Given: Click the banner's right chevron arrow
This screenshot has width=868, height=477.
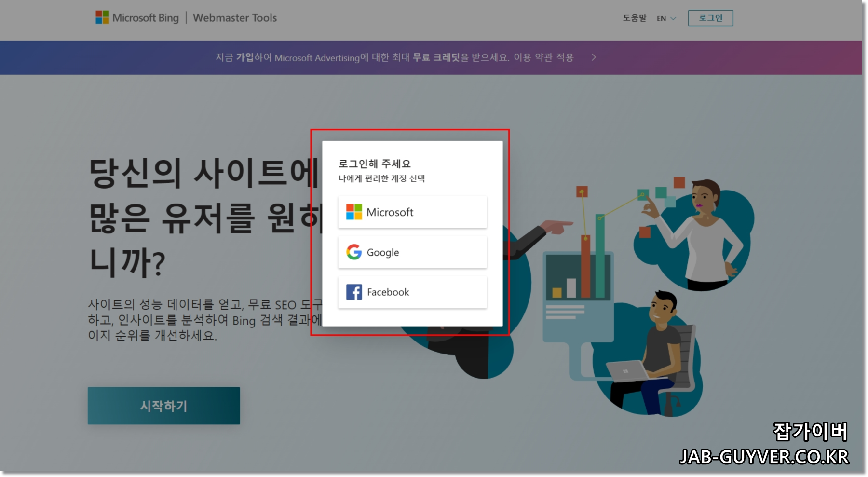Looking at the screenshot, I should tap(594, 57).
